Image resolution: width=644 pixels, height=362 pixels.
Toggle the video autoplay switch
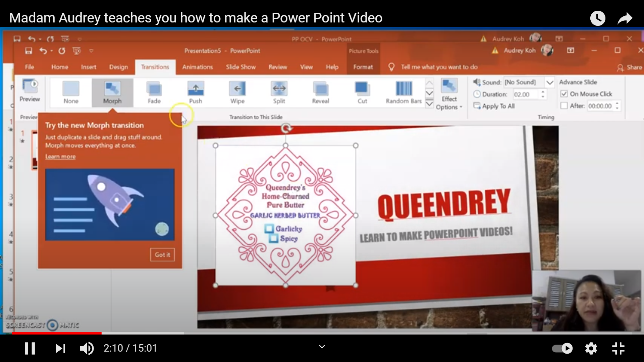562,348
